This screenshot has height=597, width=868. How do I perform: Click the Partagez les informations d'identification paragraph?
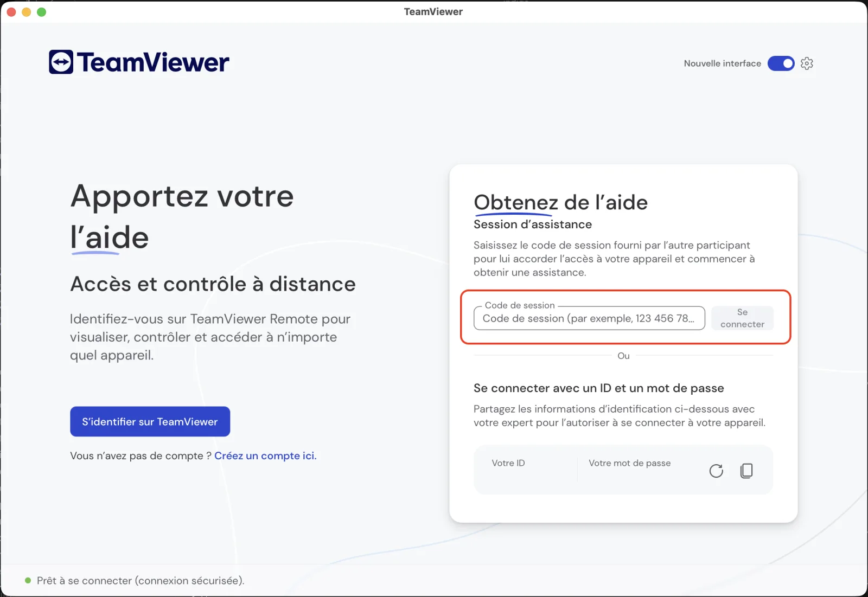tap(620, 416)
